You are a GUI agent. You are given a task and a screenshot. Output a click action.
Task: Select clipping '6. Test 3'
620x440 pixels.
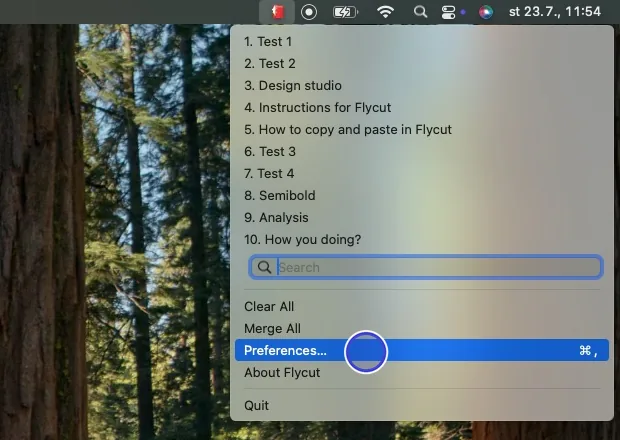(x=422, y=151)
